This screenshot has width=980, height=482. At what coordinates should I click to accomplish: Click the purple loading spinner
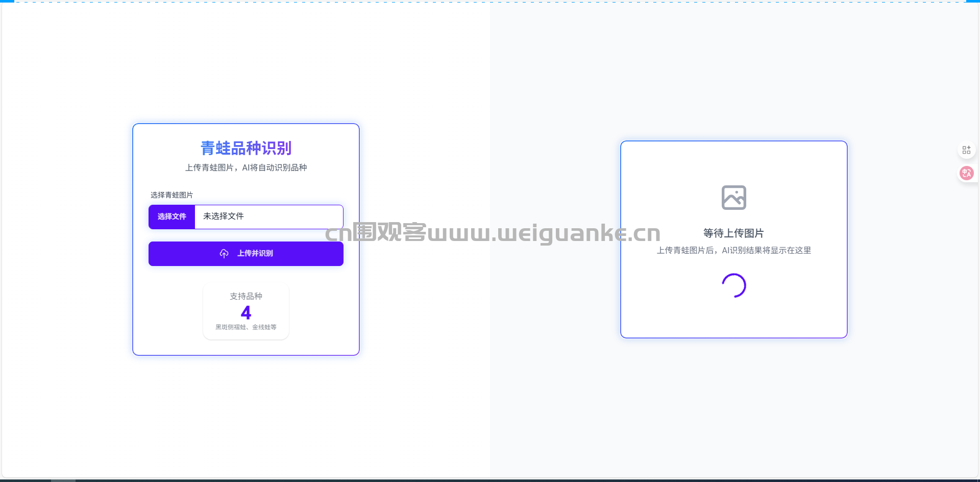coord(733,285)
